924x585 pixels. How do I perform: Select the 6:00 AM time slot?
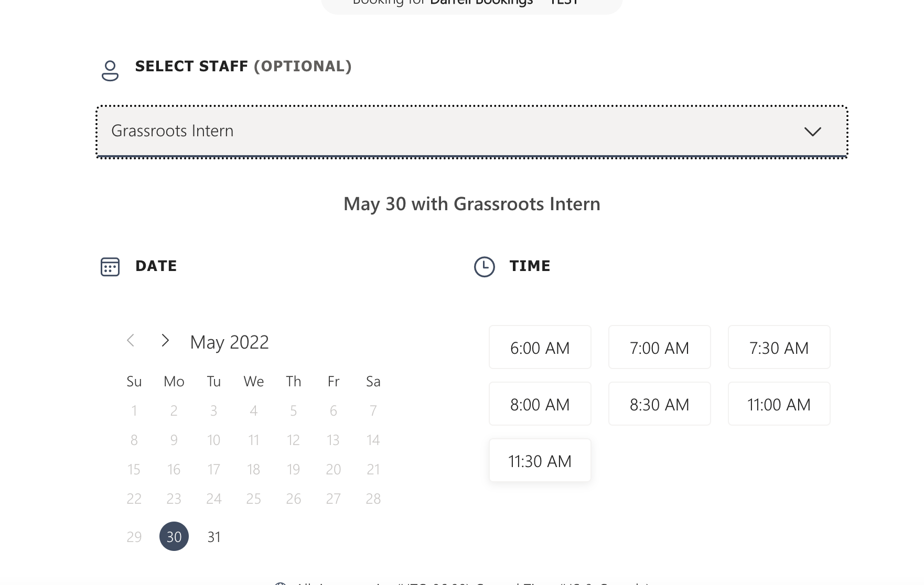click(x=540, y=348)
